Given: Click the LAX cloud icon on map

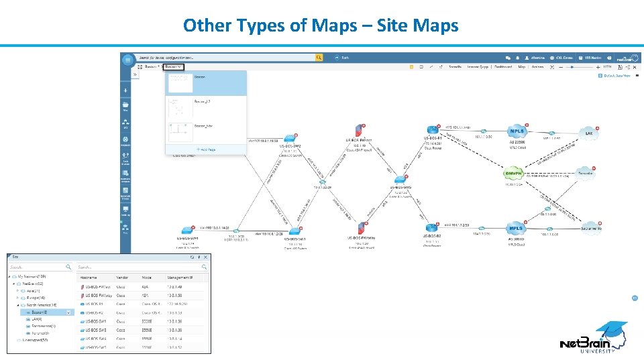Looking at the screenshot, I should 588,133.
